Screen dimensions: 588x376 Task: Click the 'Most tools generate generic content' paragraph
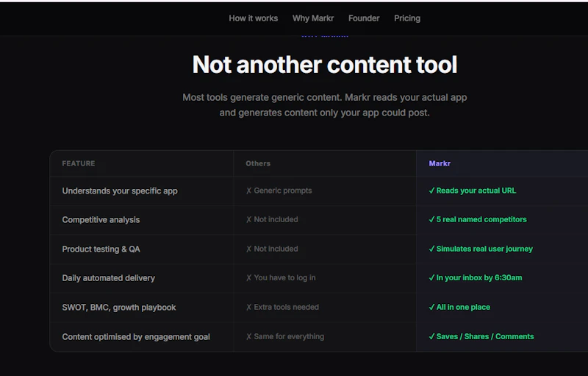coord(324,105)
